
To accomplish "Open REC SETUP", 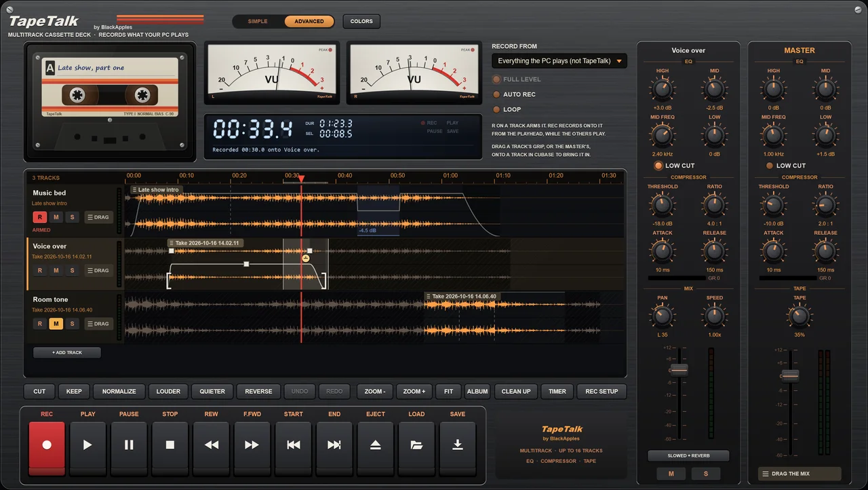I will tap(601, 392).
